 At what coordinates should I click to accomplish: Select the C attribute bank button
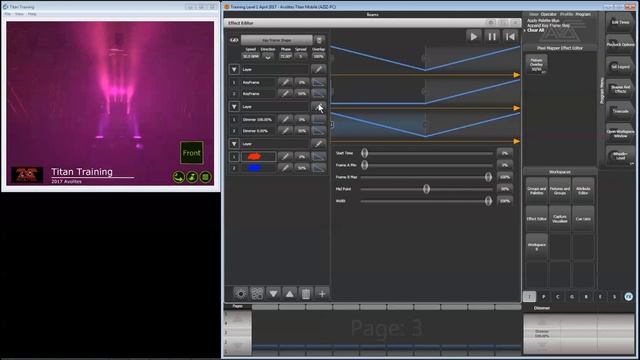tap(558, 297)
